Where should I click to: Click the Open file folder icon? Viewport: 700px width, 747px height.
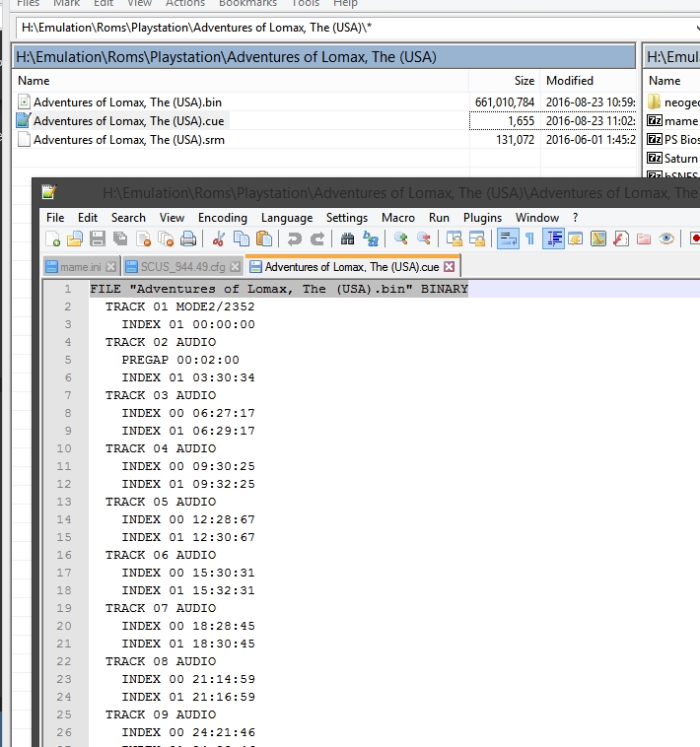[75, 238]
